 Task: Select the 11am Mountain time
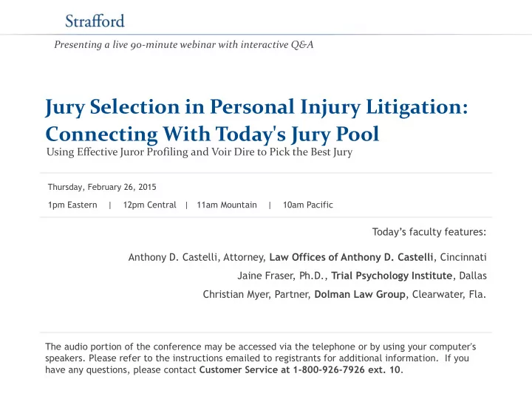coord(227,205)
